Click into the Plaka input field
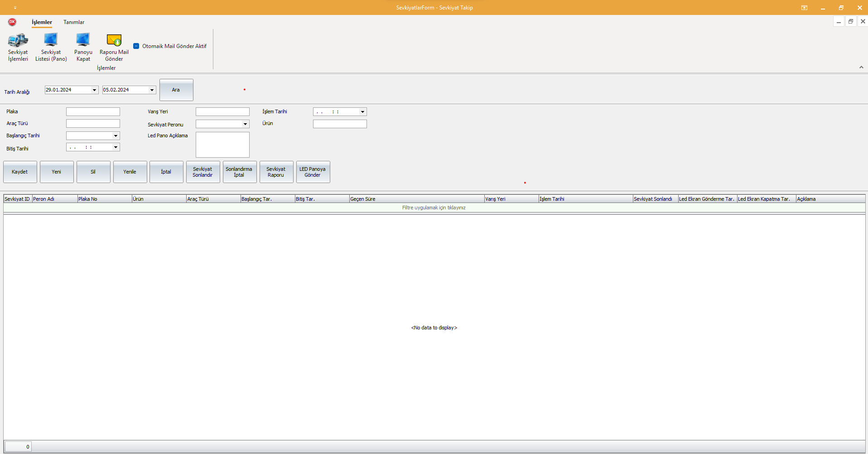The height and width of the screenshot is (454, 868). tap(93, 112)
